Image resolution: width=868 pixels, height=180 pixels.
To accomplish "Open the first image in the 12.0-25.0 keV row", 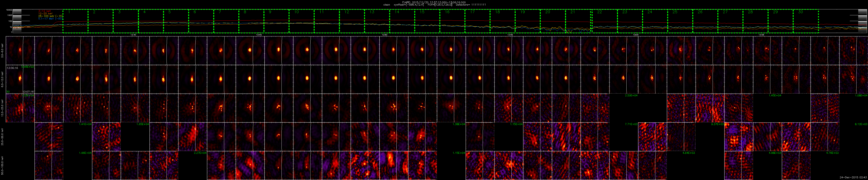I will click(20, 108).
